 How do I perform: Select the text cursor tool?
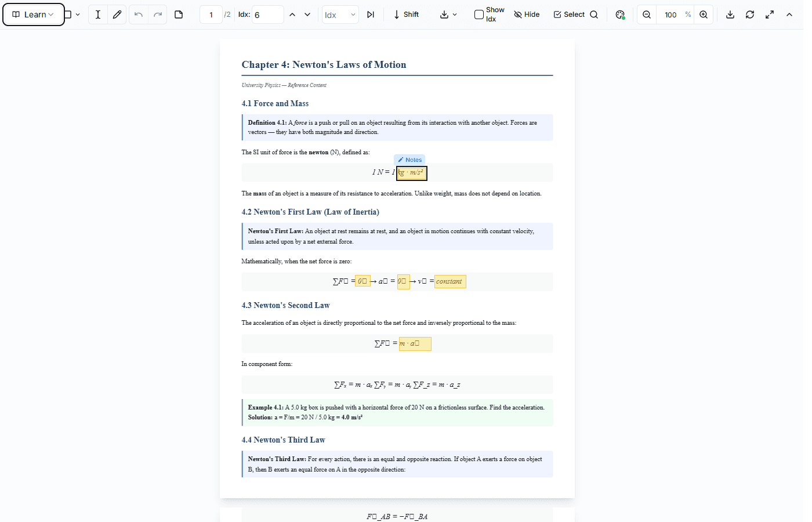(x=98, y=14)
